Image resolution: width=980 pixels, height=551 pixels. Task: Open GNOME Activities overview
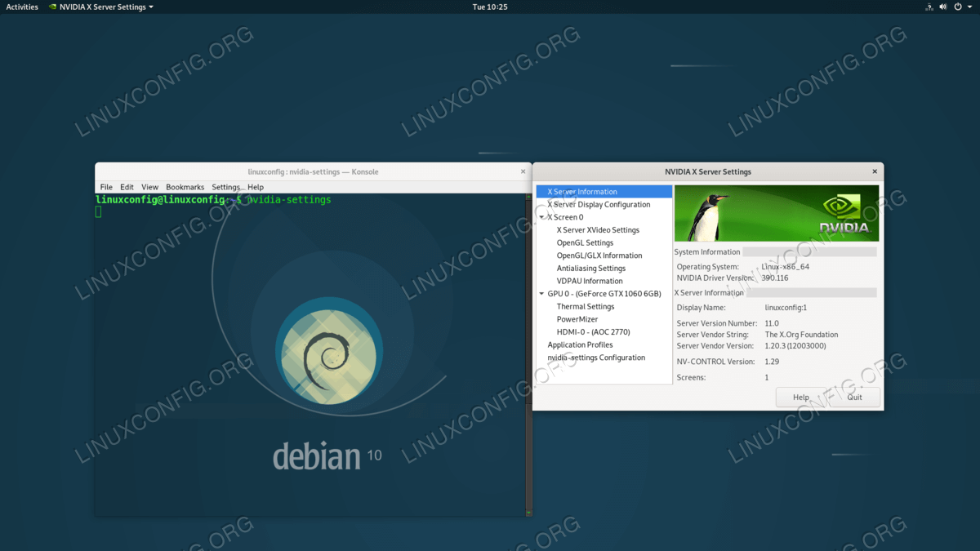pyautogui.click(x=22, y=7)
